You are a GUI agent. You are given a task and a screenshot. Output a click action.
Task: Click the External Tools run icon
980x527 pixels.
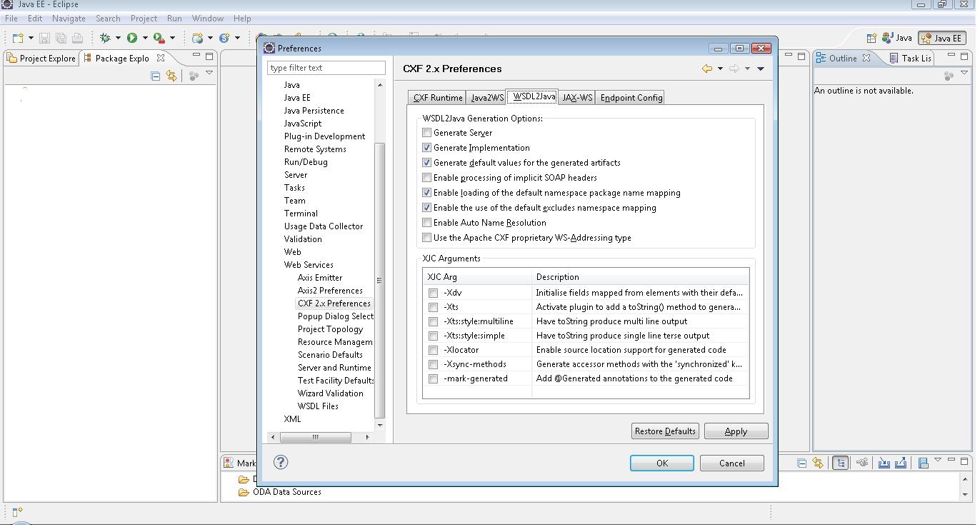click(x=159, y=38)
